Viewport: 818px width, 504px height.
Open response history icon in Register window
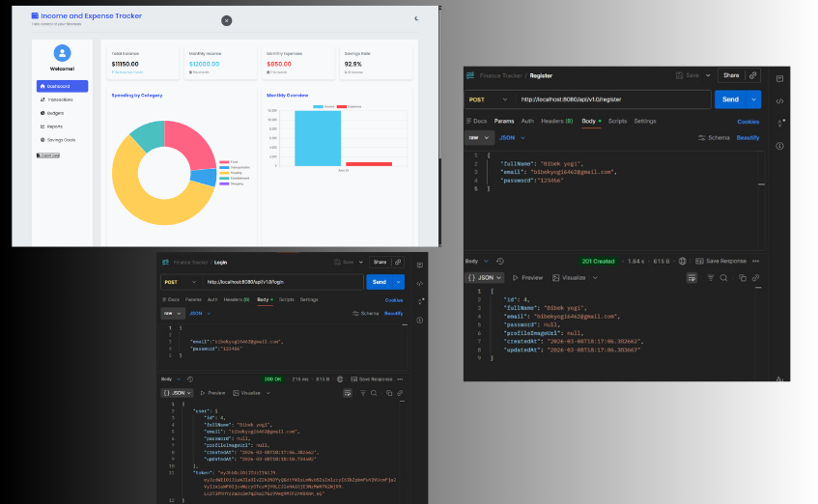pyautogui.click(x=499, y=261)
